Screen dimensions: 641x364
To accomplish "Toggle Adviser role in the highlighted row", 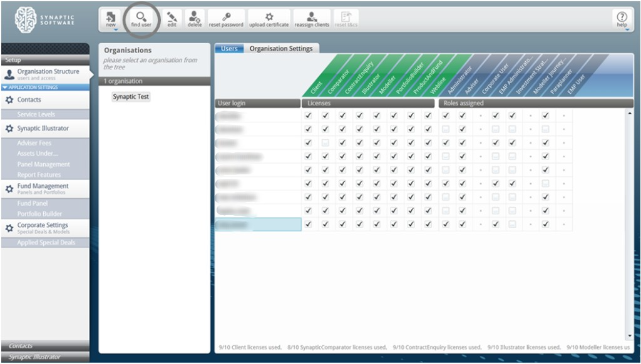I will [x=463, y=224].
